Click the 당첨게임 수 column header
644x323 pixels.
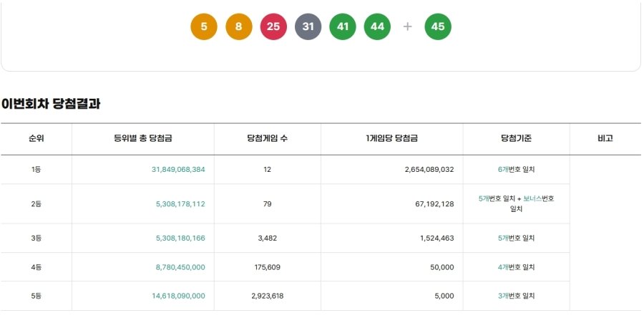(x=267, y=139)
